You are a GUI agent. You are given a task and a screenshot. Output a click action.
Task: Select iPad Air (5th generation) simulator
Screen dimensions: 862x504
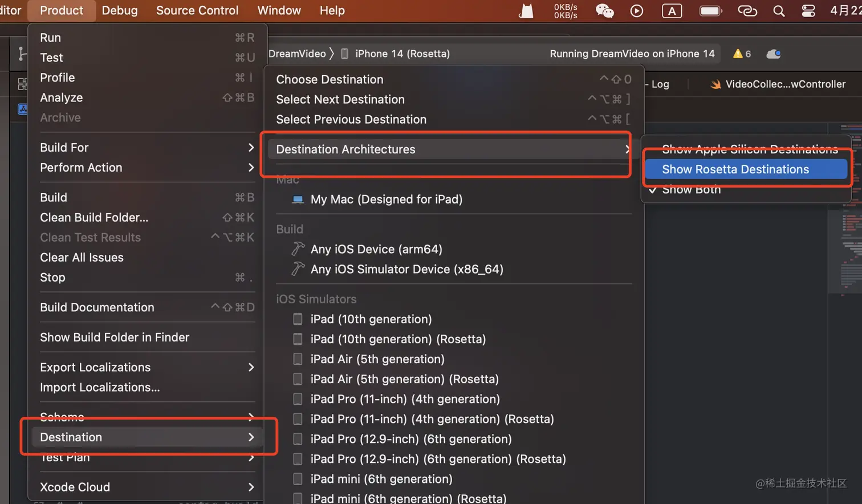pos(454,359)
